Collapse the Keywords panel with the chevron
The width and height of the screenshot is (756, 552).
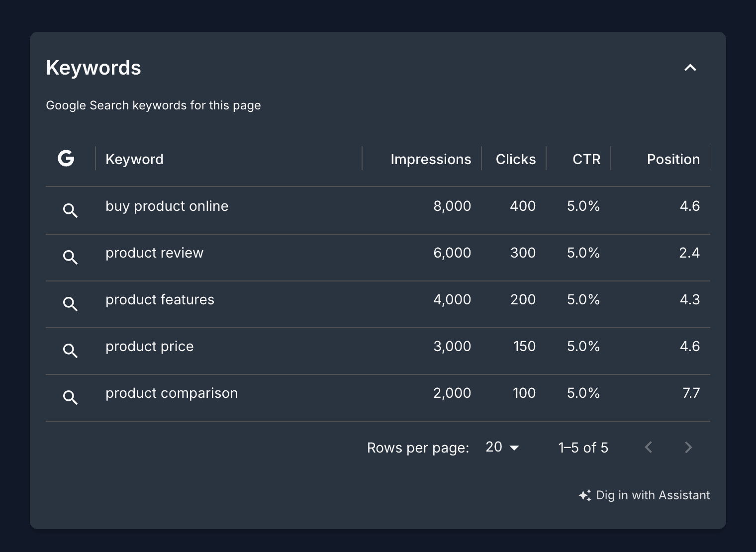[690, 68]
